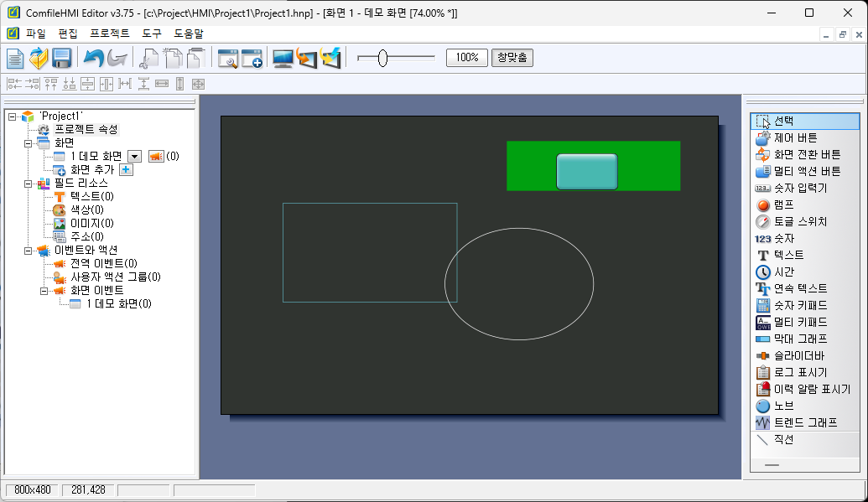Click the monitor simulation icon in toolbar
Image resolution: width=868 pixels, height=502 pixels.
tap(283, 58)
